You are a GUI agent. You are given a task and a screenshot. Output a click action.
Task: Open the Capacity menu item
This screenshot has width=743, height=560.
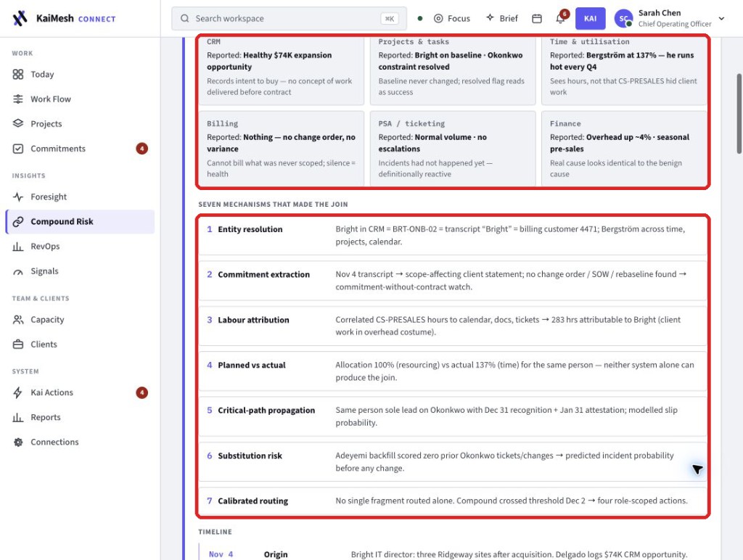pos(80,320)
